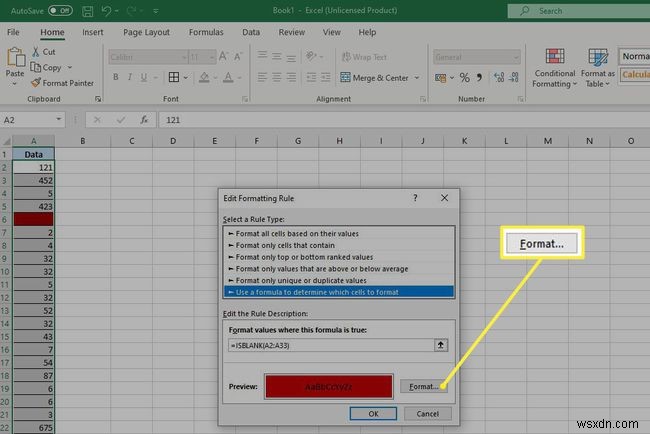The width and height of the screenshot is (650, 434).
Task: Click the Font Color A icon
Action: click(228, 77)
